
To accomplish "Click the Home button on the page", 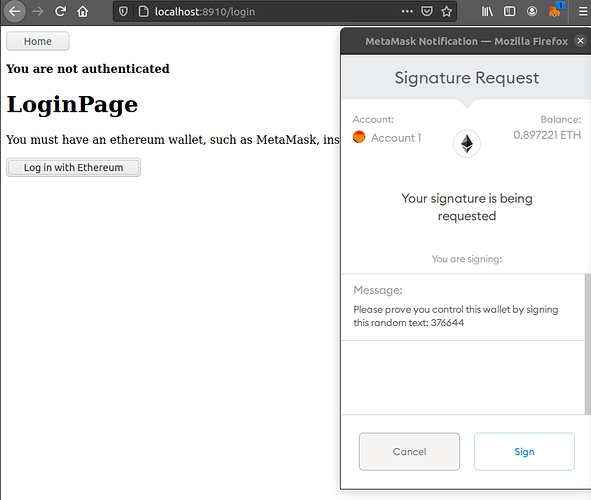I will [x=38, y=41].
